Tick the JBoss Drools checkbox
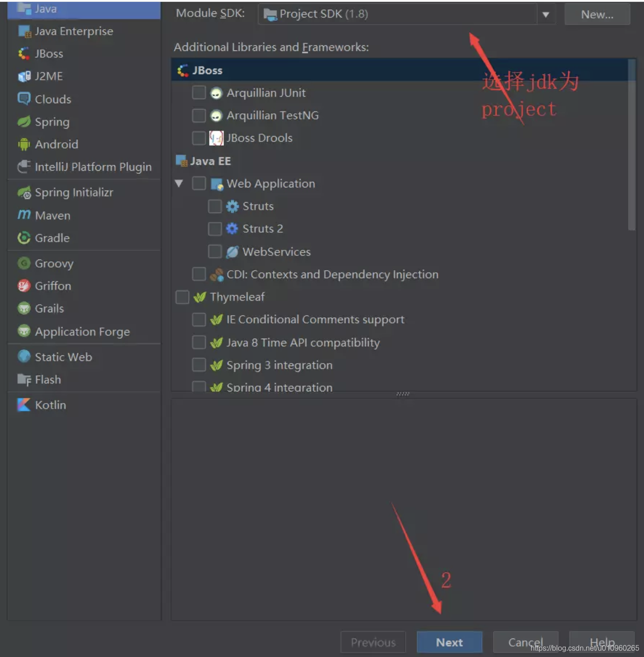This screenshot has width=644, height=657. click(199, 138)
